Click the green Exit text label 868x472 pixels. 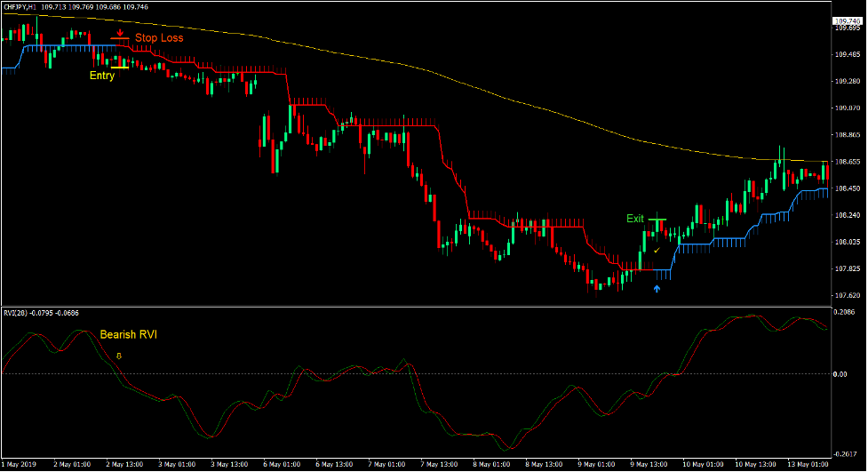[x=634, y=219]
